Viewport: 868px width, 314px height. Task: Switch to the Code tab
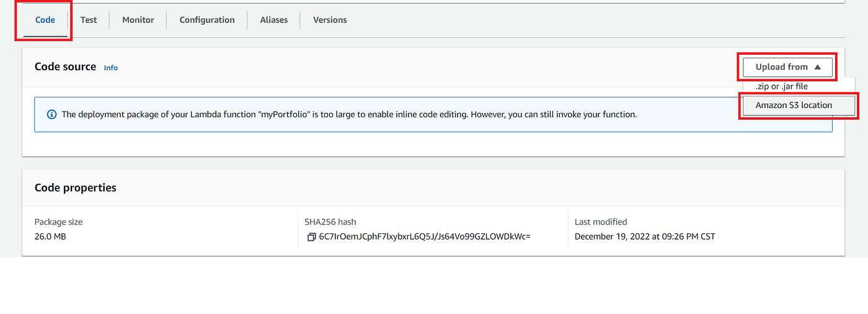click(x=45, y=20)
